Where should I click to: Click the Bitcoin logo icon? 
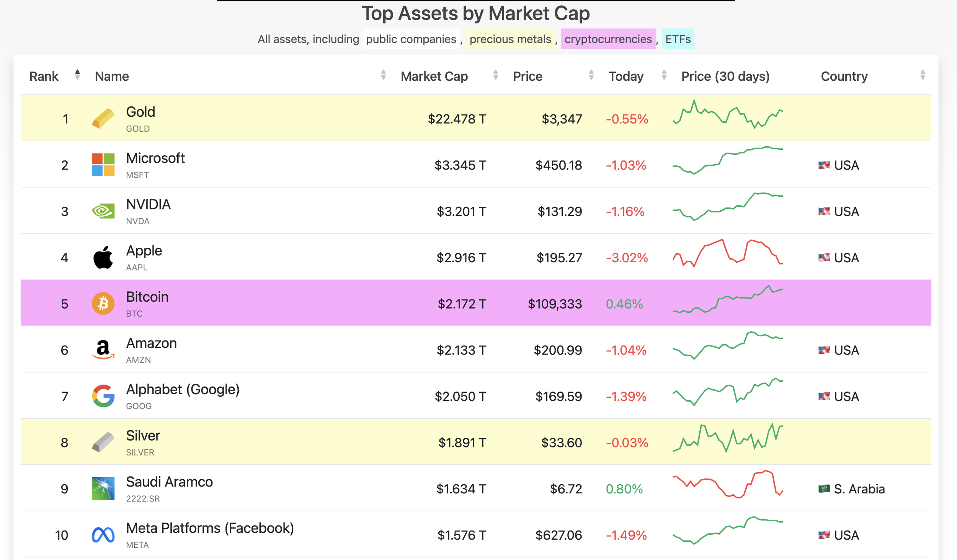pos(103,304)
